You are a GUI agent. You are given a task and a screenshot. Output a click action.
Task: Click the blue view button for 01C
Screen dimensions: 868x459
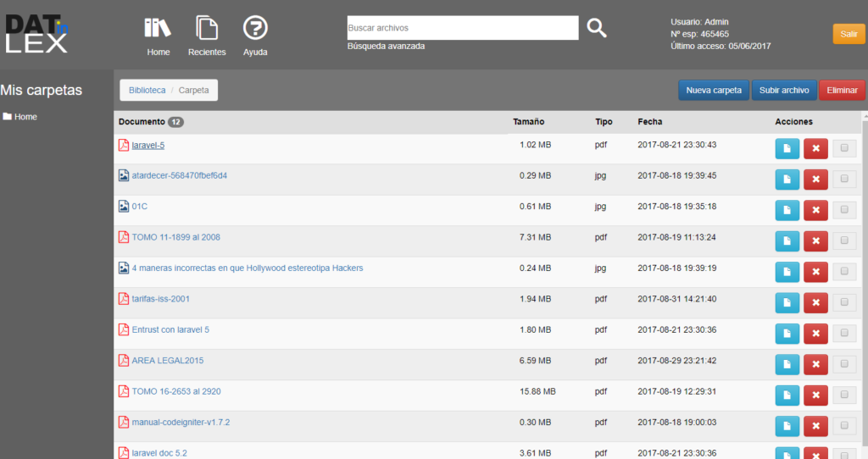point(787,210)
